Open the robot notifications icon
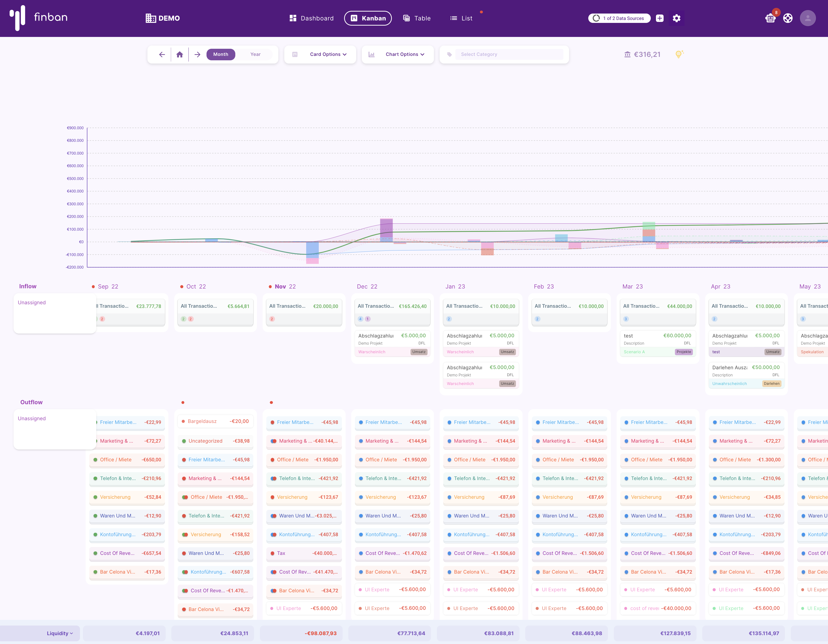The height and width of the screenshot is (644, 828). click(770, 18)
